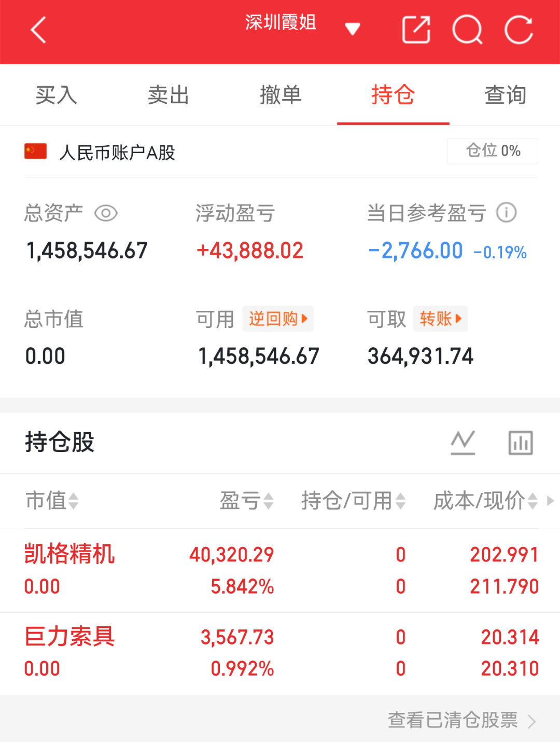Open the 转账 transfer button
This screenshot has width=560, height=742.
[440, 319]
